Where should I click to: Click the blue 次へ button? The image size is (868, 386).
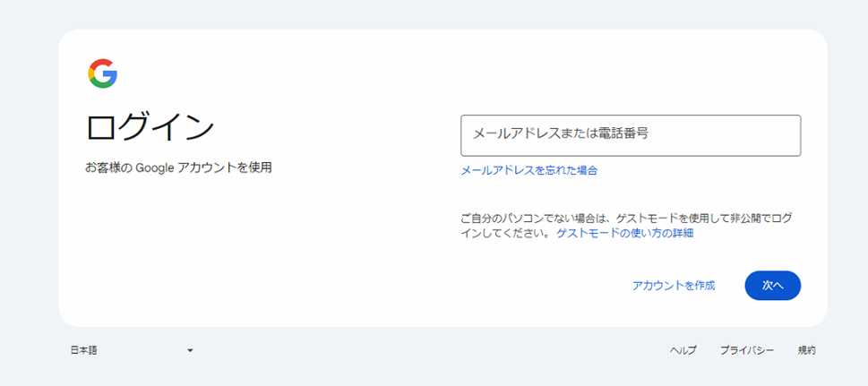click(773, 286)
